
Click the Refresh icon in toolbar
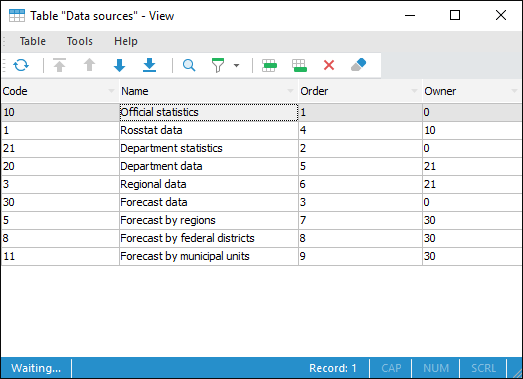[21, 65]
